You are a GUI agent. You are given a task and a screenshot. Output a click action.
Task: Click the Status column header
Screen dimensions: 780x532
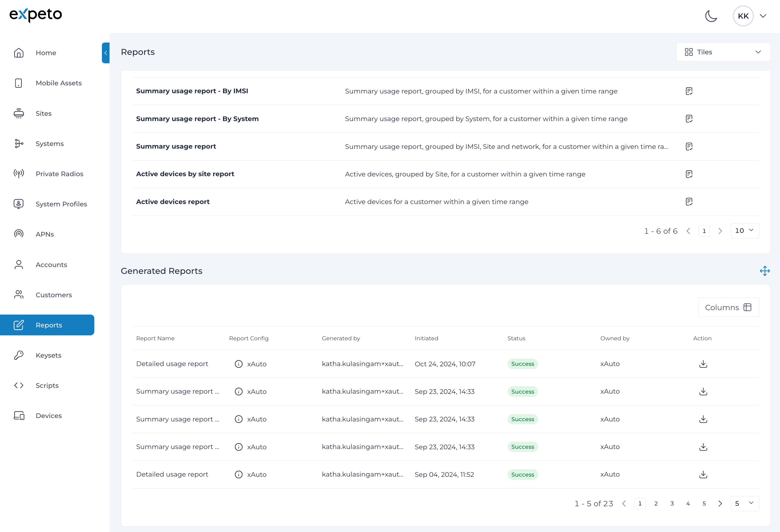point(516,338)
